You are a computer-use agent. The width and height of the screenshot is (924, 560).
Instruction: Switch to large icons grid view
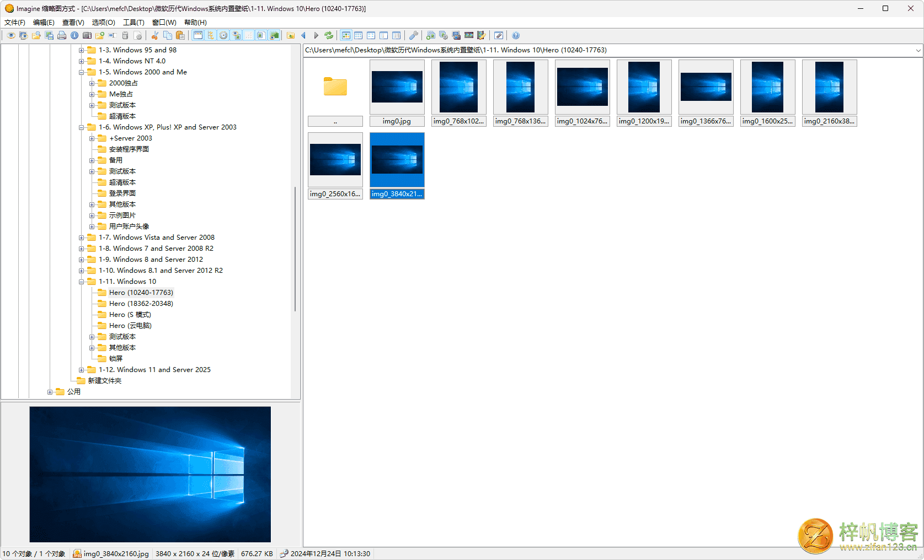click(358, 35)
